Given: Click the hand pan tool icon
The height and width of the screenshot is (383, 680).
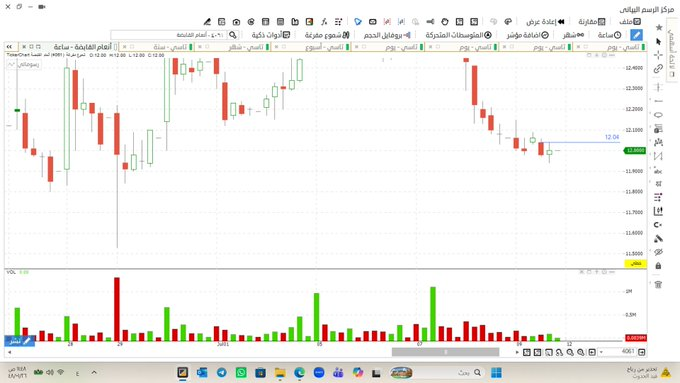Looking at the screenshot, I should tap(445, 22).
